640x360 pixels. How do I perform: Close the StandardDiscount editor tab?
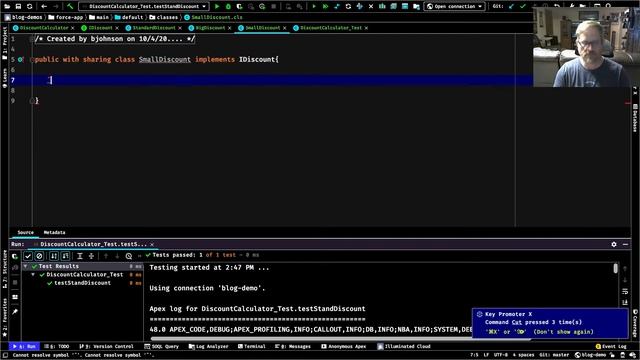pos(180,28)
